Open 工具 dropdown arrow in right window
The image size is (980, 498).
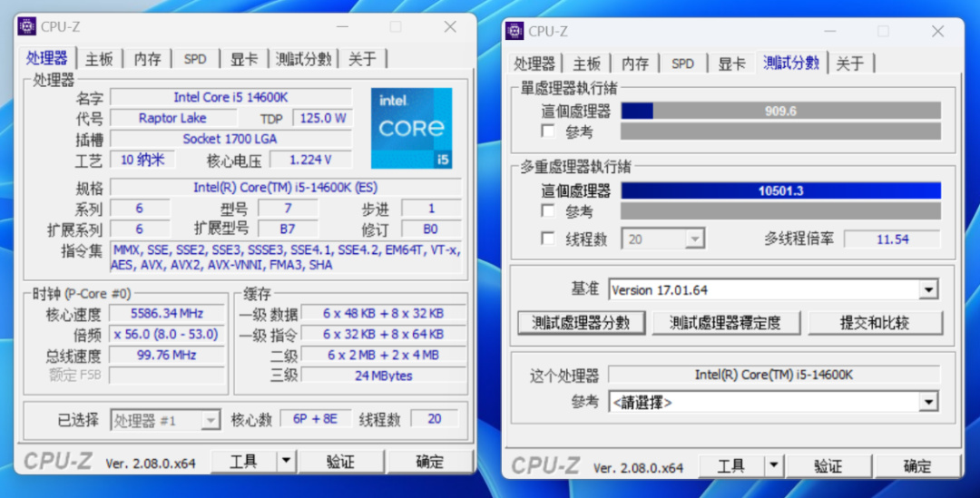pyautogui.click(x=773, y=466)
